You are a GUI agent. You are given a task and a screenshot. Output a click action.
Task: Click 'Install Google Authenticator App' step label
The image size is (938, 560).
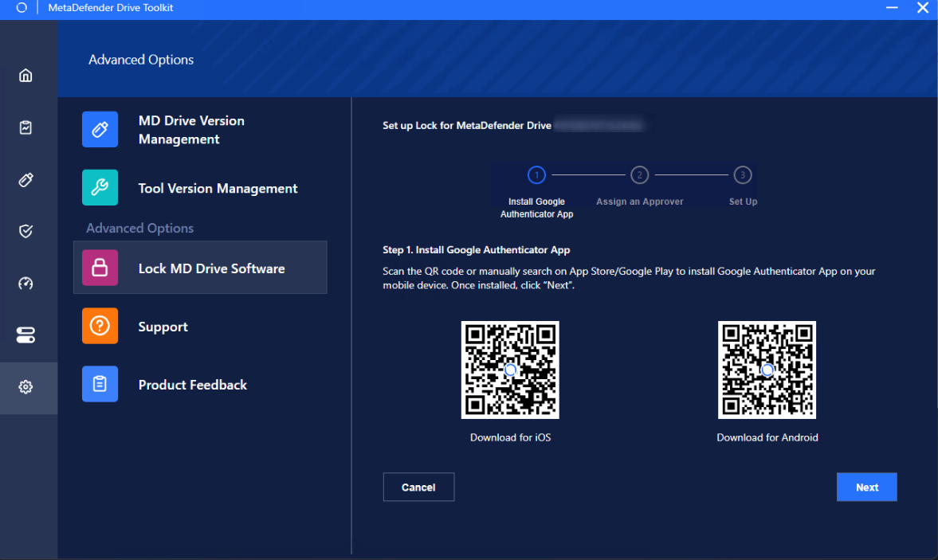point(536,208)
